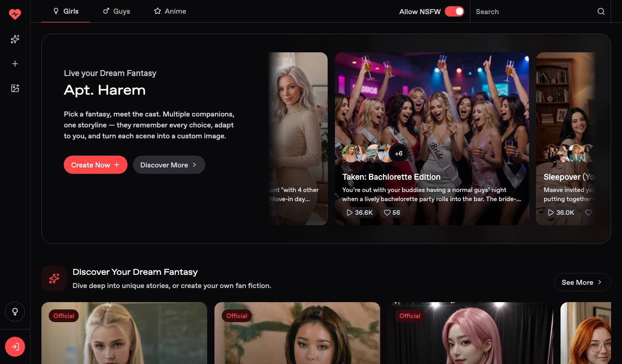Open the sparkles discover icon in the sidebar

coord(15,40)
